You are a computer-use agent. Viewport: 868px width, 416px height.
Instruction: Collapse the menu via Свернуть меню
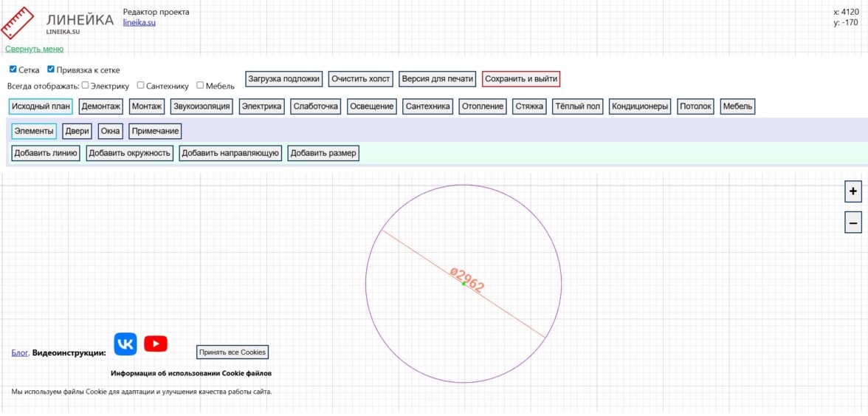[34, 49]
